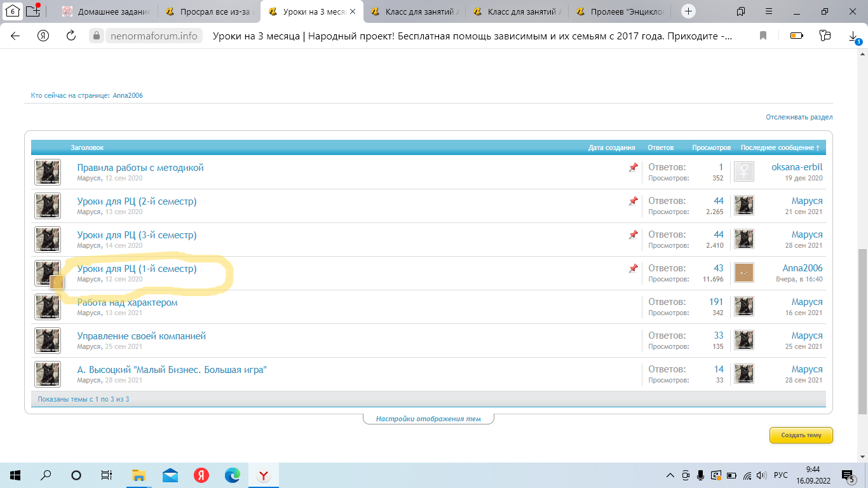Open the microphone tray icon
Image resolution: width=868 pixels, height=488 pixels.
(x=700, y=475)
